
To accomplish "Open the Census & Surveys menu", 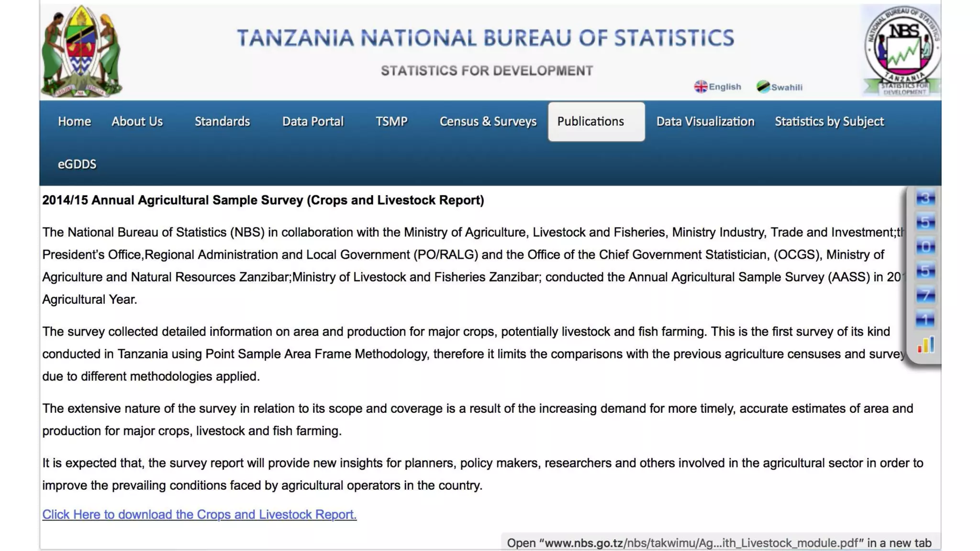I will (488, 121).
